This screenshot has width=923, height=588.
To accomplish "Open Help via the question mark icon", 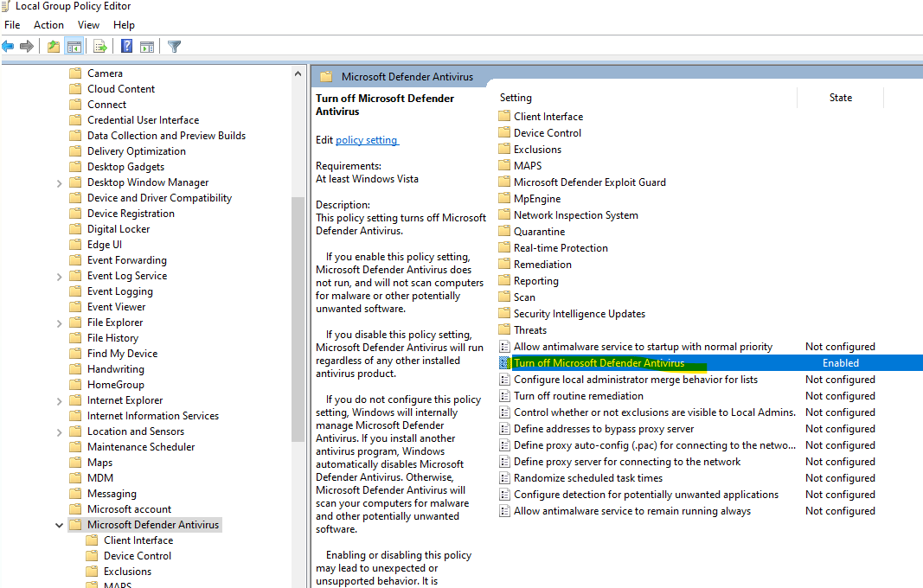I will [x=126, y=46].
